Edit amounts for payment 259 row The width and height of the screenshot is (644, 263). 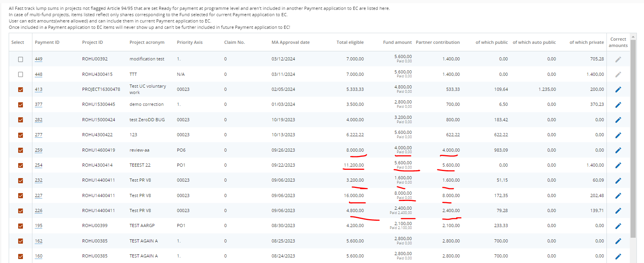click(618, 150)
